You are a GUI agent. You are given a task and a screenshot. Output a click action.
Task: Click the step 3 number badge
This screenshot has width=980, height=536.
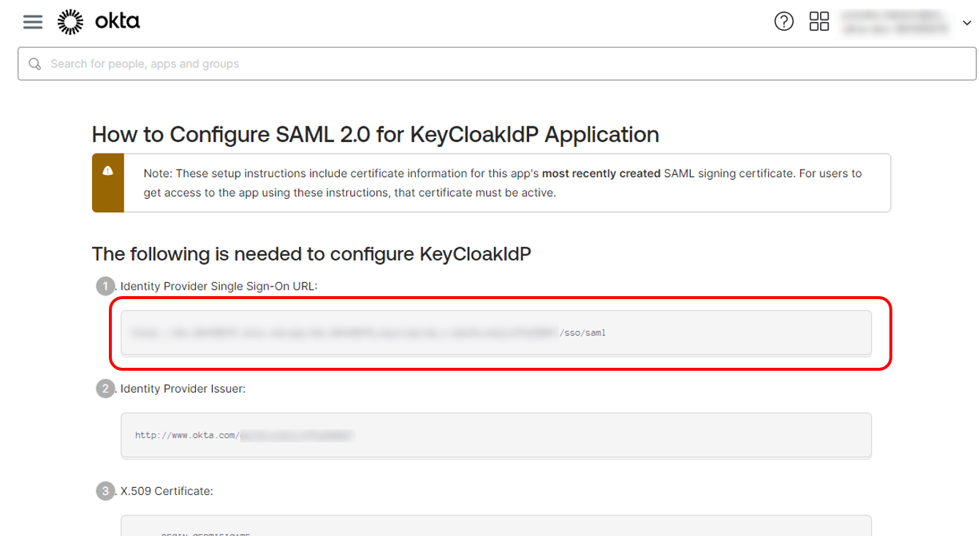105,491
